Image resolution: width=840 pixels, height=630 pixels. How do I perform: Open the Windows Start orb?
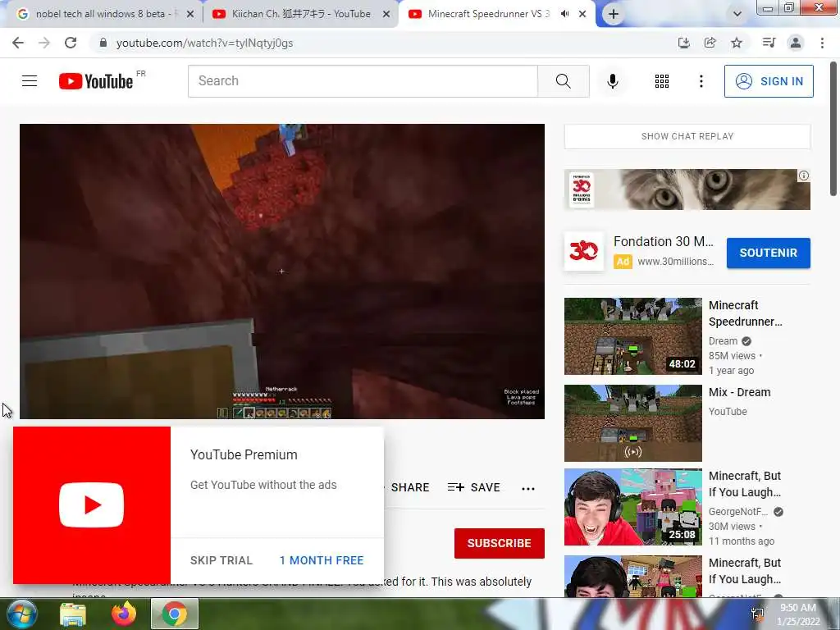(21, 614)
